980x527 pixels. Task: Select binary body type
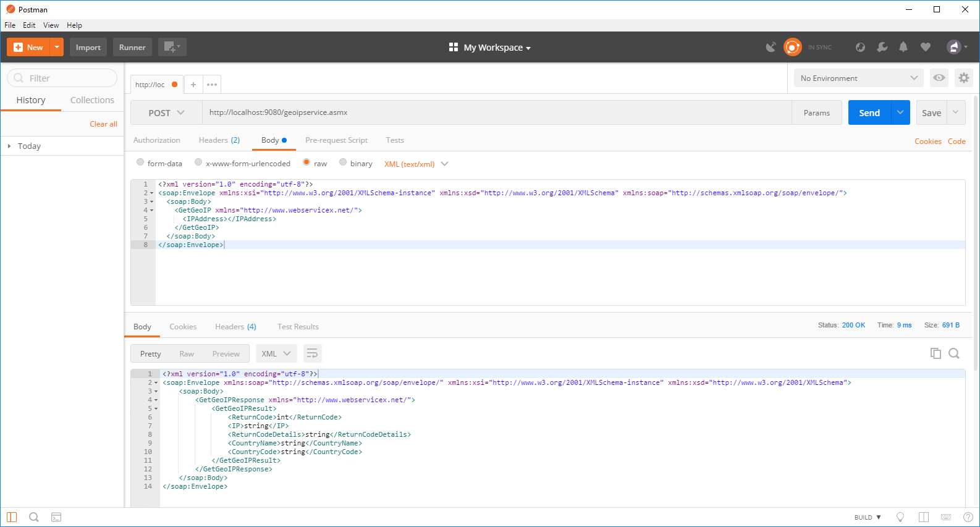coord(343,162)
